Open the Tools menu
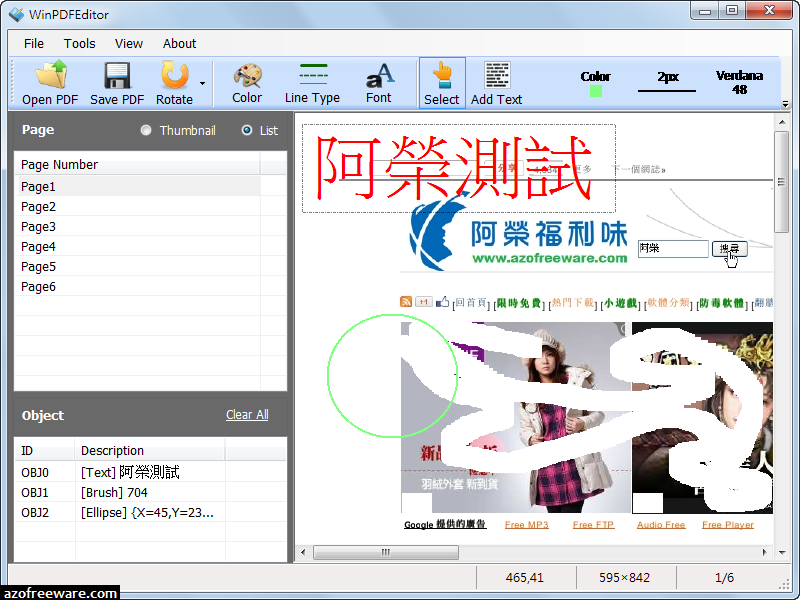Screen dimensions: 800x600 click(x=80, y=44)
